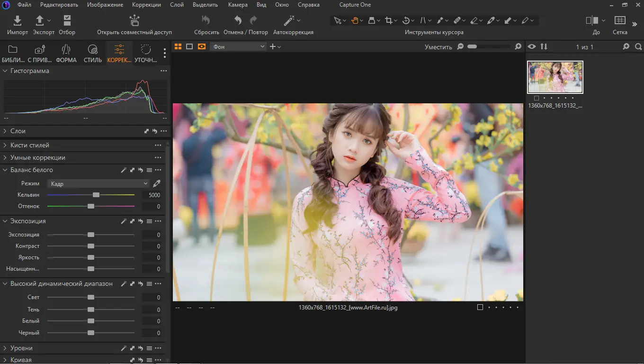
Task: Expand the Layers (Слои) panel
Action: (18, 131)
